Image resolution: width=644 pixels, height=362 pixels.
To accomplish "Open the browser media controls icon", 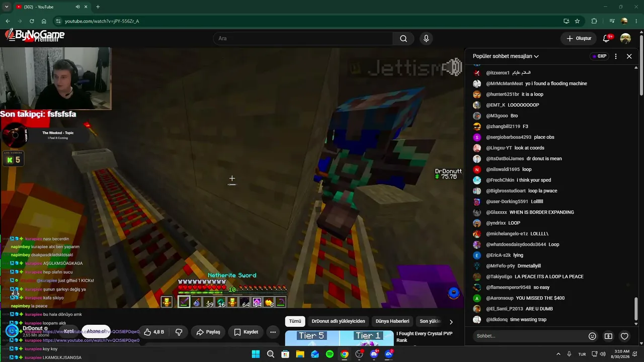I will 612,21.
